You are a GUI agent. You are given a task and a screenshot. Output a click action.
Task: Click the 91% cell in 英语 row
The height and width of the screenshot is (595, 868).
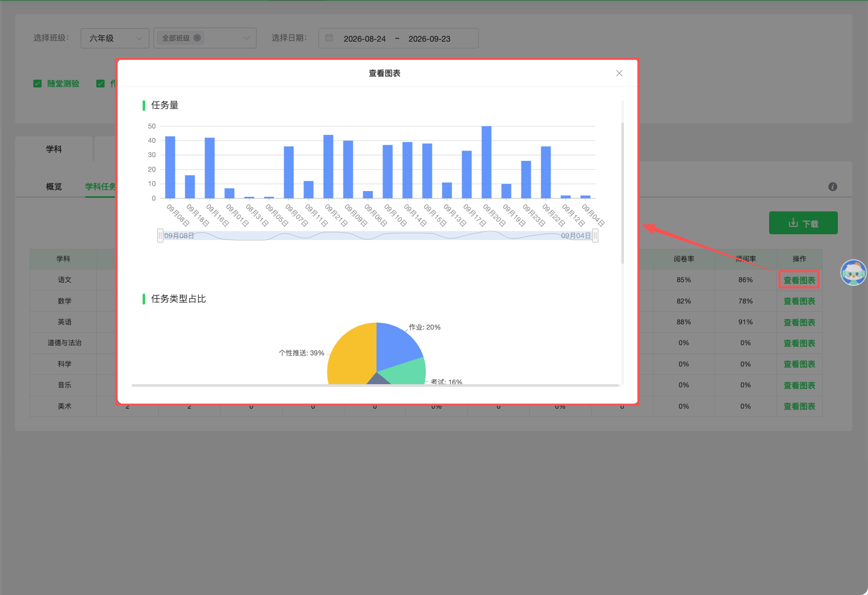(745, 322)
